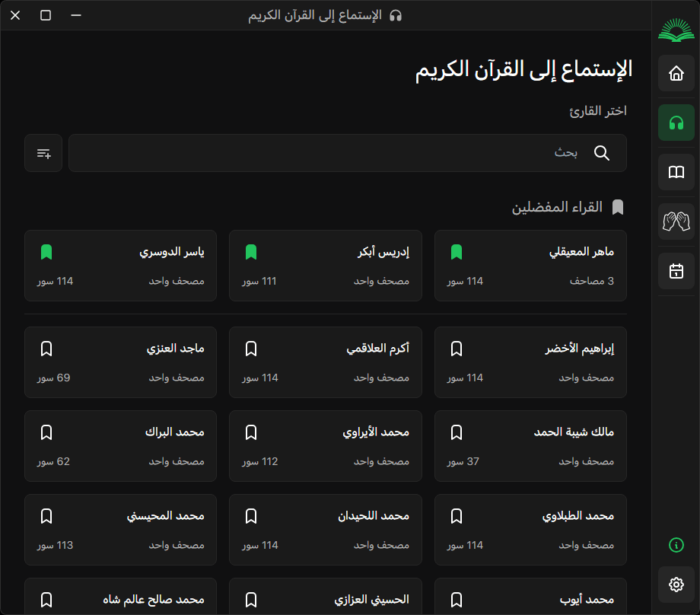Open the settings gear
700x615 pixels.
tap(675, 584)
